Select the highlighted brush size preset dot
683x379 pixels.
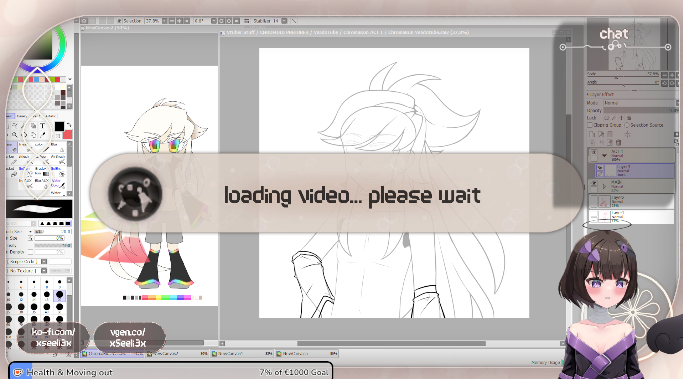60,295
